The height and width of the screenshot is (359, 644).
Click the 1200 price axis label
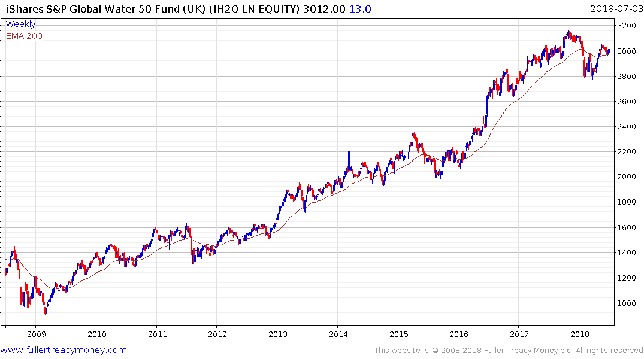(627, 278)
